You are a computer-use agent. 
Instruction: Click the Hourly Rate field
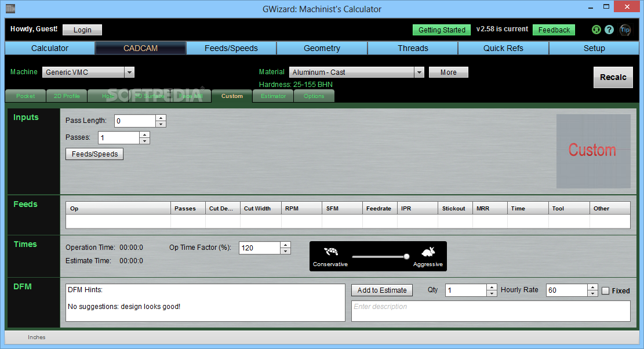pos(567,290)
